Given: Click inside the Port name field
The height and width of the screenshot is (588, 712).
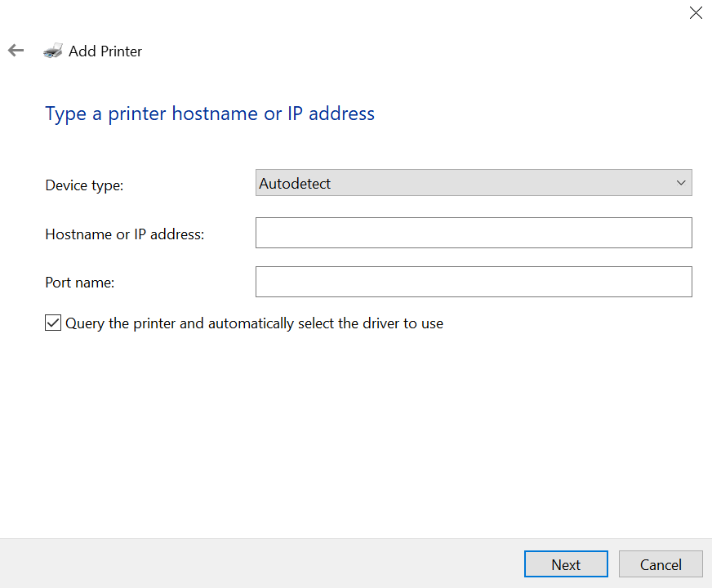Looking at the screenshot, I should point(474,282).
